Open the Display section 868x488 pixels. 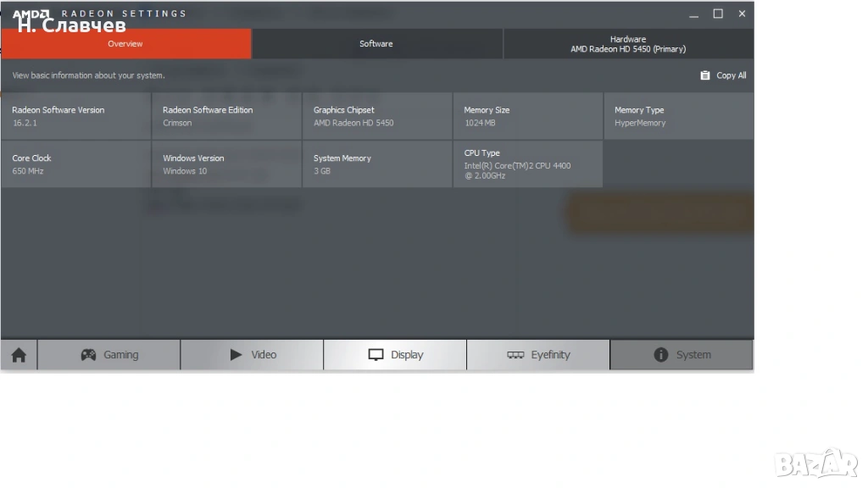395,355
